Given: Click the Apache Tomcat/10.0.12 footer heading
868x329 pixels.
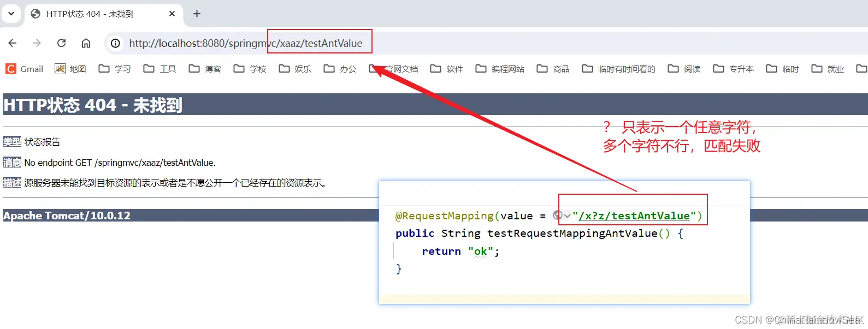Looking at the screenshot, I should (x=67, y=216).
